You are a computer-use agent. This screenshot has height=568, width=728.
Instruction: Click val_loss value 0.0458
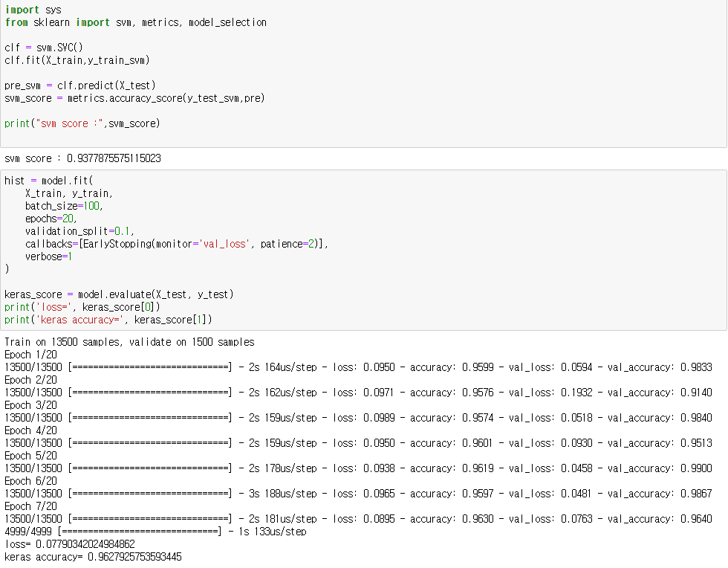point(576,468)
